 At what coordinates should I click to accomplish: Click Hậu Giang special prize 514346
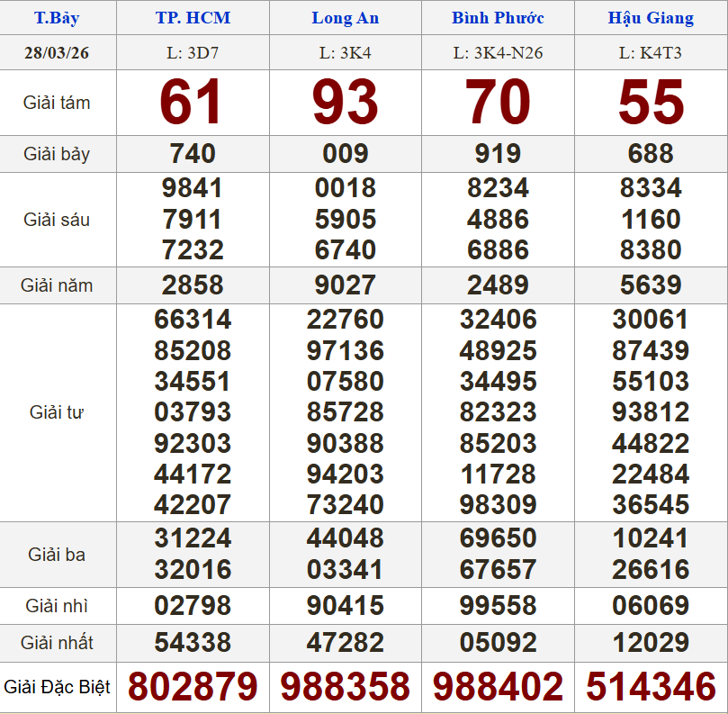651,687
